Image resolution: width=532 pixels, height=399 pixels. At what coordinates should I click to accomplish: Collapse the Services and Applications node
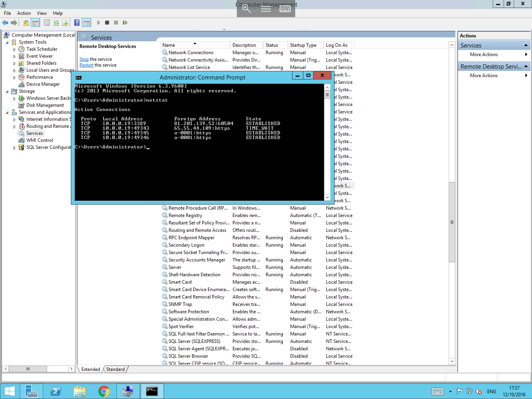[x=7, y=112]
